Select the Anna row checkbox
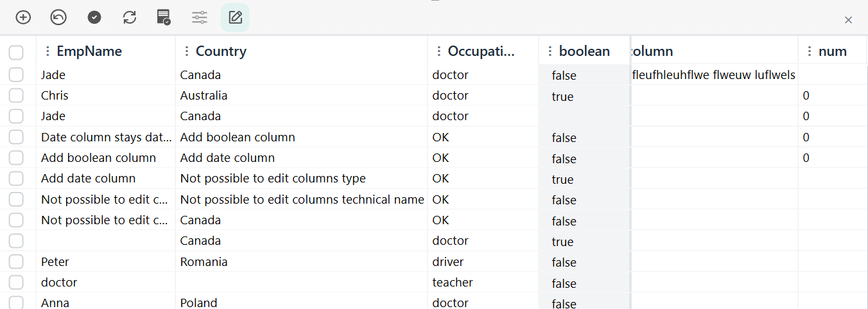Screen dimensions: 868x309 coord(16,302)
